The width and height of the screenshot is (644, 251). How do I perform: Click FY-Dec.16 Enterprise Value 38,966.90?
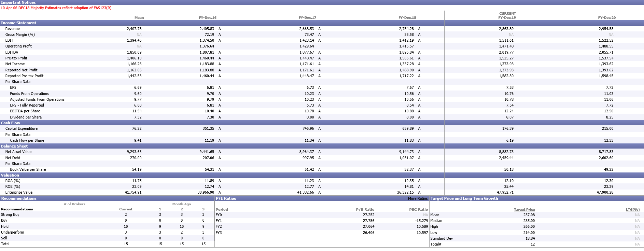pos(206,192)
